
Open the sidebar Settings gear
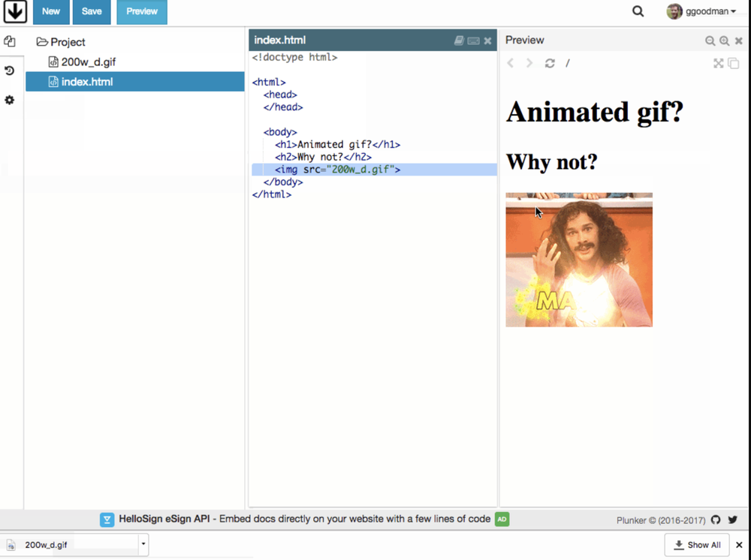[11, 100]
